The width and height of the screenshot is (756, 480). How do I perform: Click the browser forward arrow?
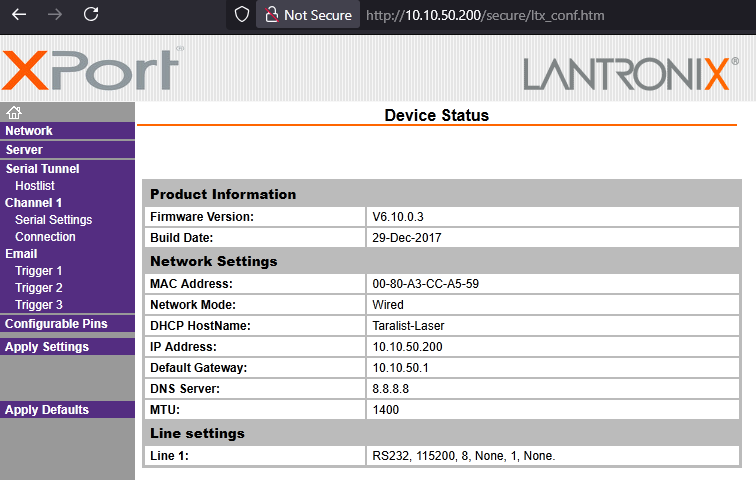(x=54, y=14)
